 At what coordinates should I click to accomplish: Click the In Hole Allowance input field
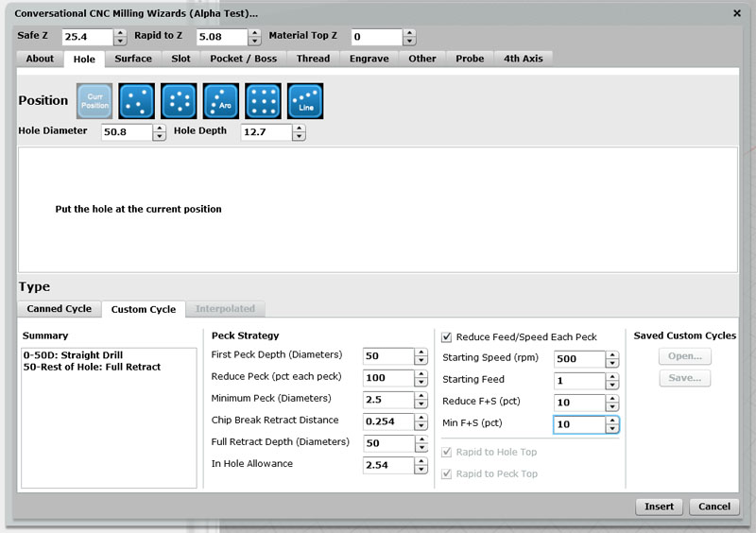pos(387,465)
